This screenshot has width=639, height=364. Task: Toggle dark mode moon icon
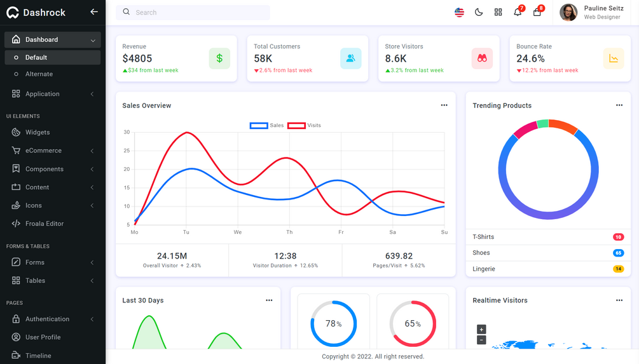coord(479,12)
